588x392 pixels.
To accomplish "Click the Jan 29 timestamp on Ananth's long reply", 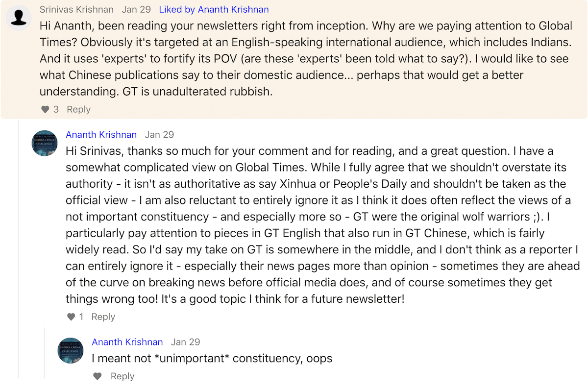I will (159, 135).
